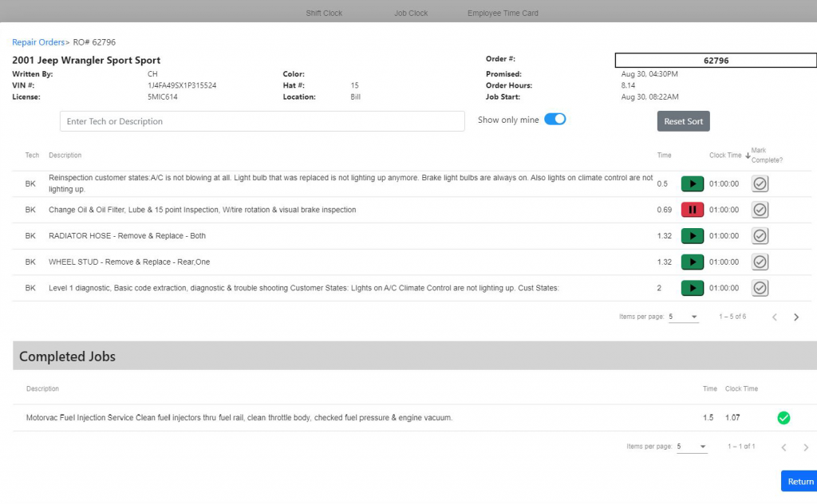Mark the Reinspection job complete
Image resolution: width=817 pixels, height=504 pixels.
click(x=760, y=184)
